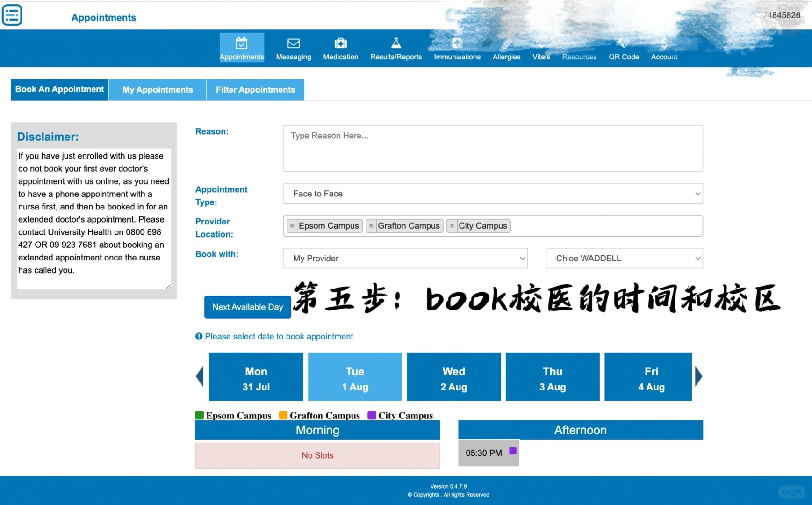
Task: Remove Grafton Campus location tag
Action: (371, 226)
